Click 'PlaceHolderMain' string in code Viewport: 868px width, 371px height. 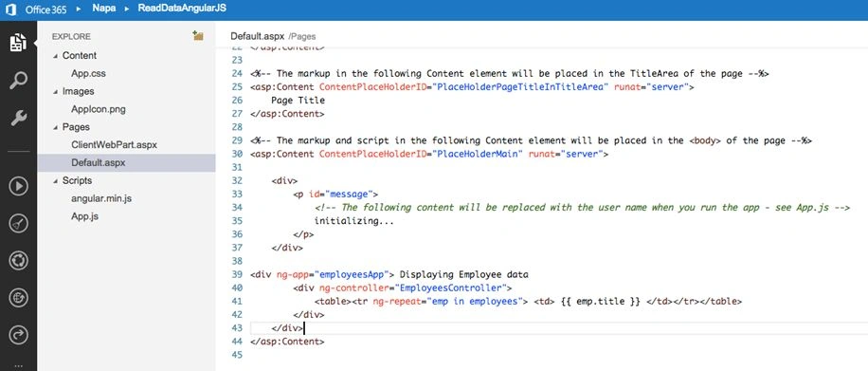point(479,154)
